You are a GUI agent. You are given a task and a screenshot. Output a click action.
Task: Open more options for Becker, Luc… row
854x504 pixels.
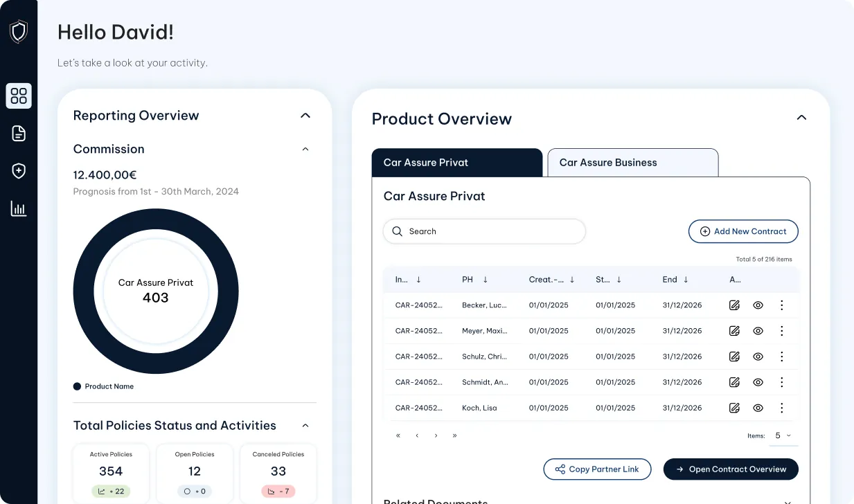(x=782, y=305)
